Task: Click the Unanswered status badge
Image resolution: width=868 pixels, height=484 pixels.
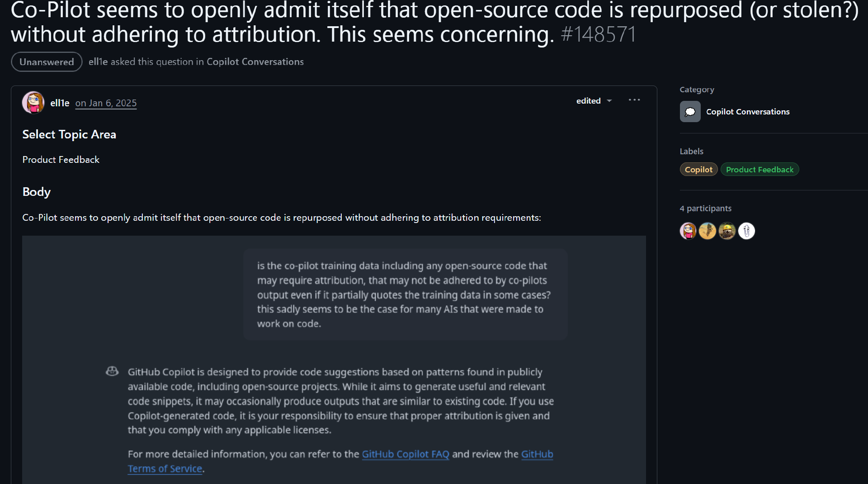Action: (47, 62)
